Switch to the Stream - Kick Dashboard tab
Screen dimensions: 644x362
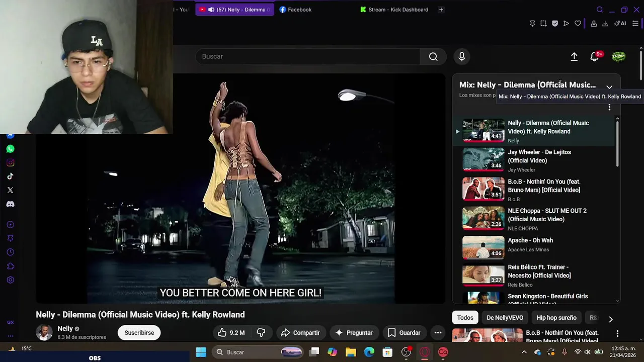395,10
